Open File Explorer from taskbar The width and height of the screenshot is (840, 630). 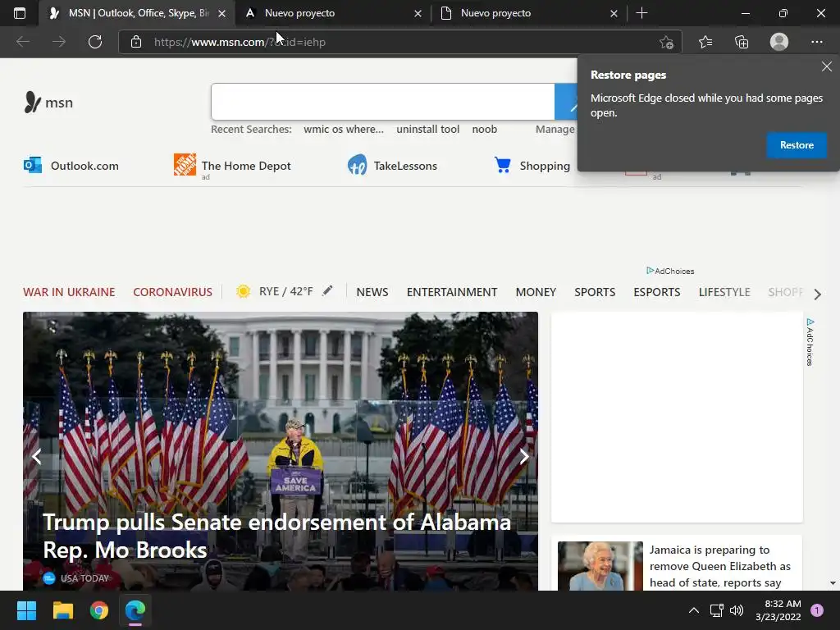pyautogui.click(x=62, y=610)
